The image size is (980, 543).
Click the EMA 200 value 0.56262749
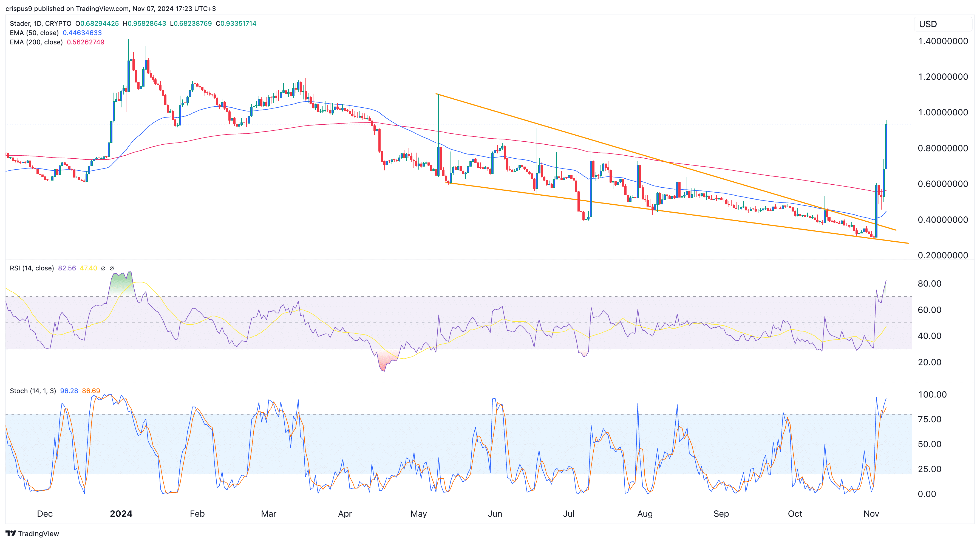[86, 42]
